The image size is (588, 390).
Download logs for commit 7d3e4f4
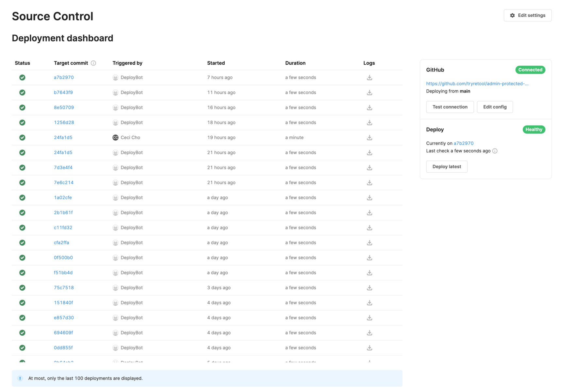[x=369, y=168]
